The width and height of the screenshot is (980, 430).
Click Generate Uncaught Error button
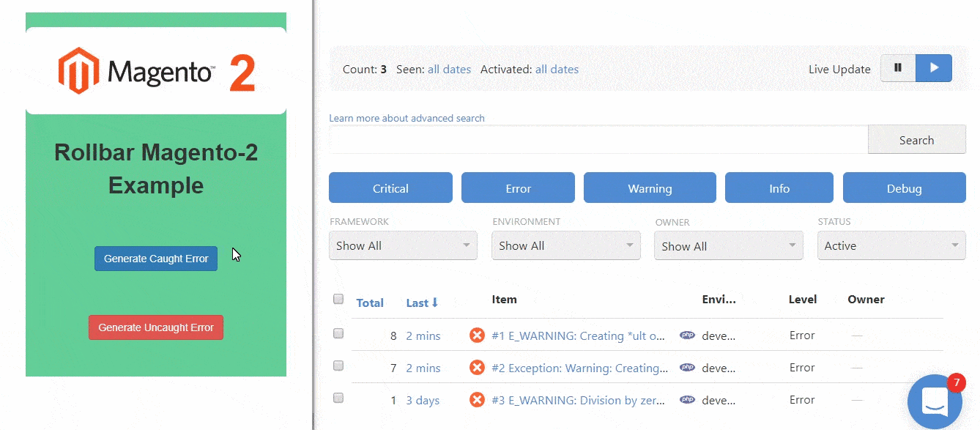click(x=156, y=327)
